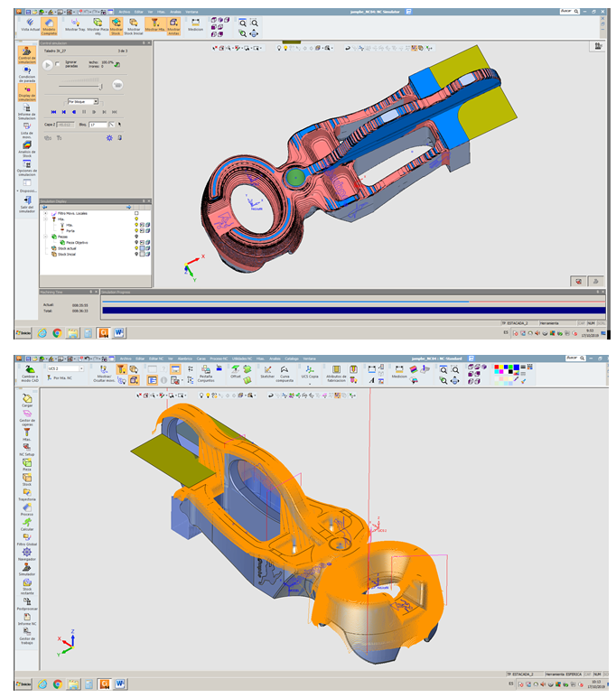
Task: Click Sketcher icon in NC toolbar
Action: [x=267, y=372]
